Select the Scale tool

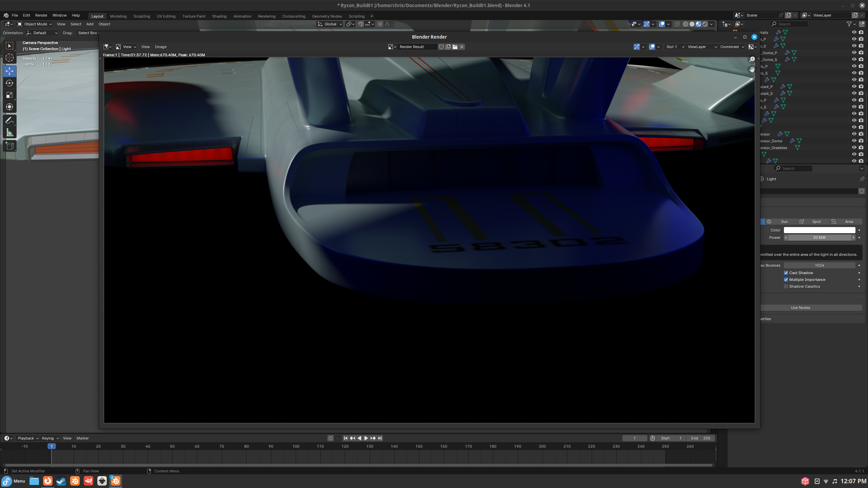coord(9,95)
